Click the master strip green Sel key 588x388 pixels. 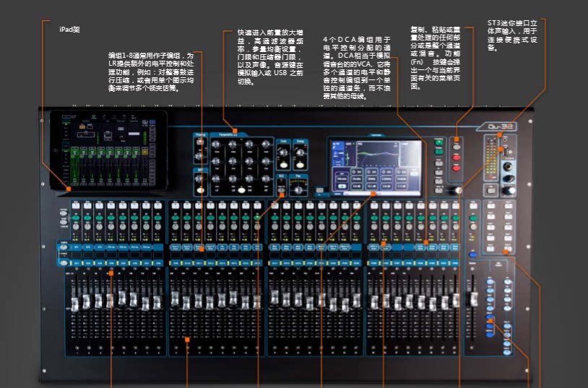(x=473, y=218)
